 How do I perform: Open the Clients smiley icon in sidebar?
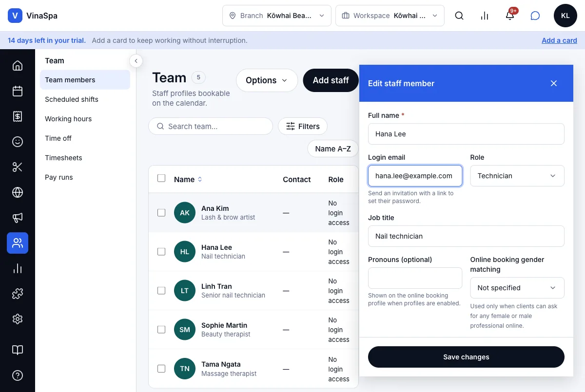[18, 142]
